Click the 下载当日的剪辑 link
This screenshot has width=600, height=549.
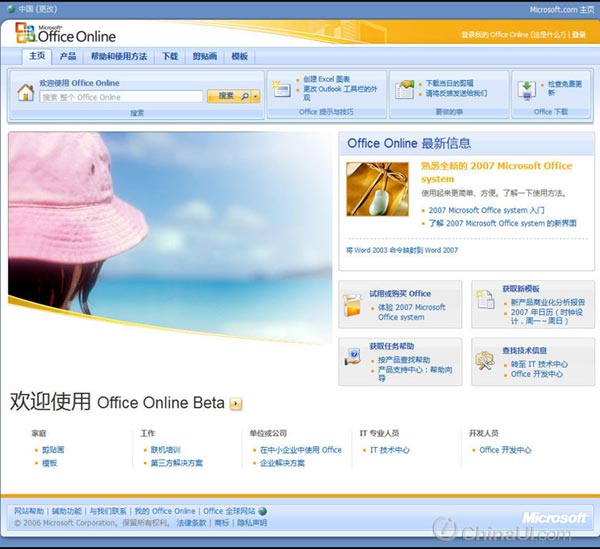coord(450,83)
